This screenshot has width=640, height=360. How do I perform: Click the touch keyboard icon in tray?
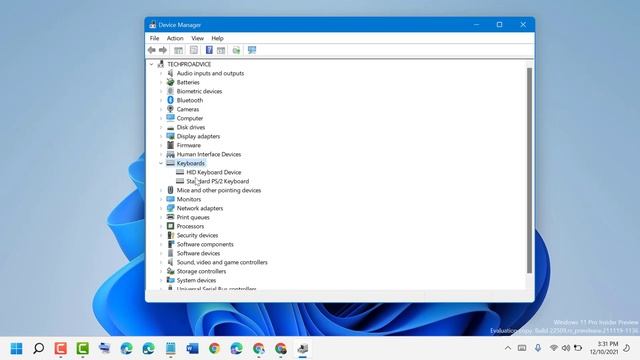point(522,348)
